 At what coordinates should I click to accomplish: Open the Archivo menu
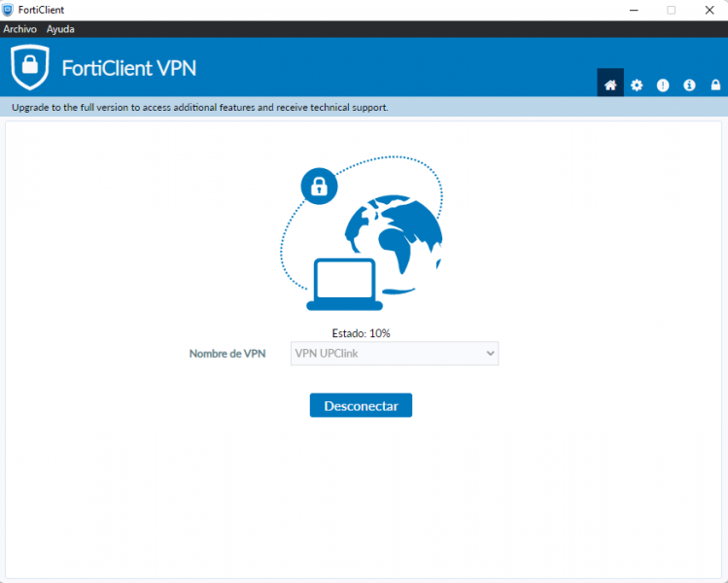19,29
